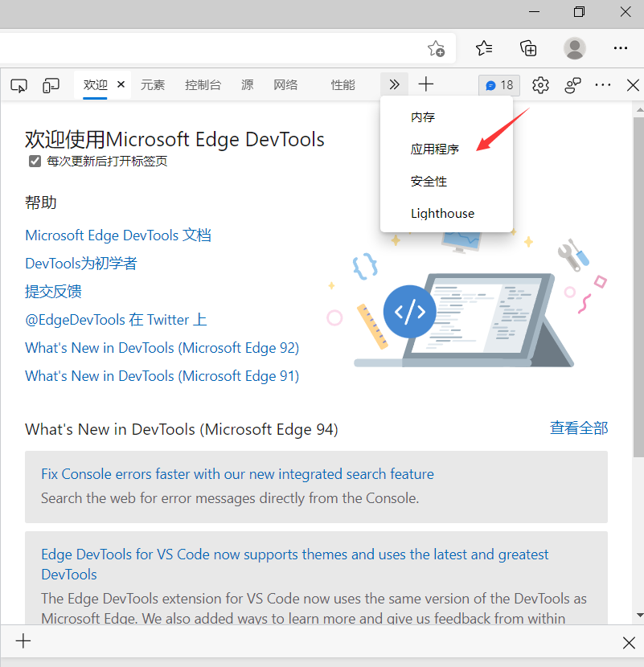Add this page to favorites star icon

[437, 48]
